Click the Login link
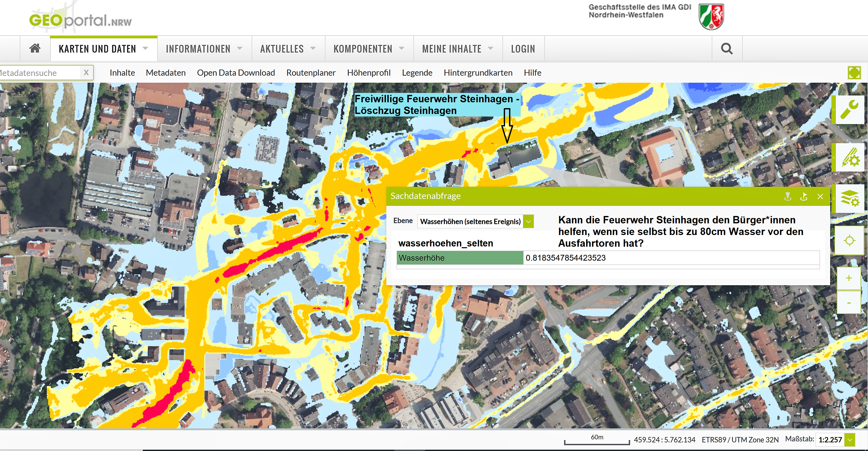Image resolution: width=868 pixels, height=451 pixels. 523,49
